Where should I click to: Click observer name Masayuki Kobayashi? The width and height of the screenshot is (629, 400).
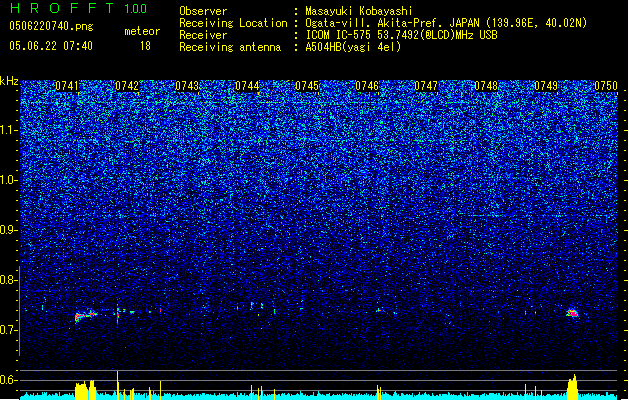pos(359,11)
